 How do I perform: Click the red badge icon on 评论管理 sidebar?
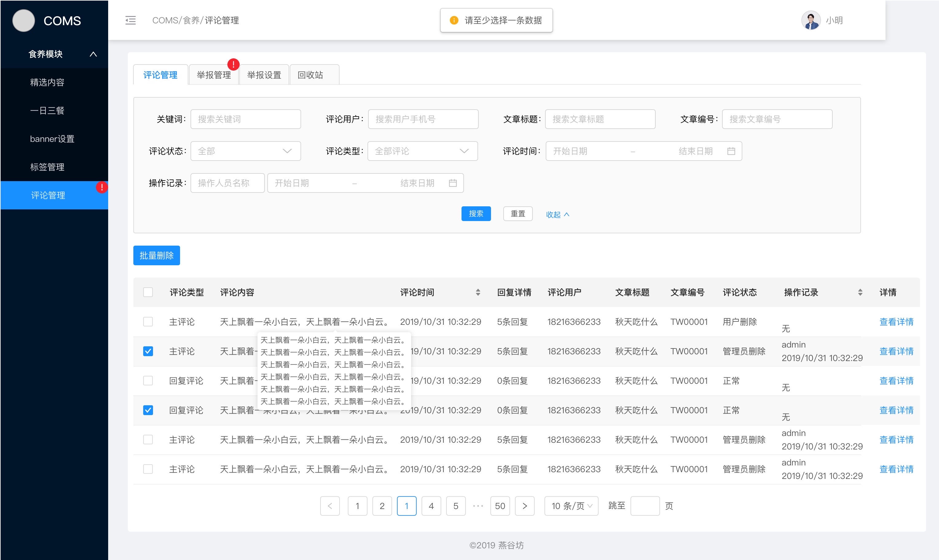(102, 187)
